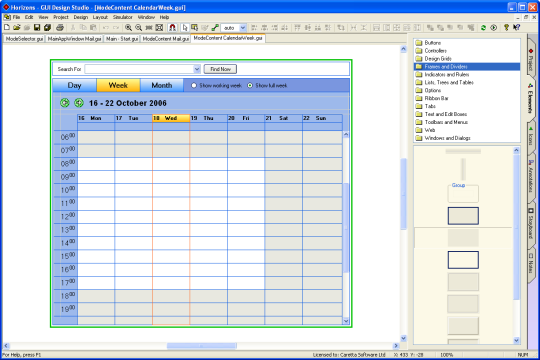The image size is (540, 360).
Task: Select the Group frame element thumbnail
Action: [x=463, y=193]
